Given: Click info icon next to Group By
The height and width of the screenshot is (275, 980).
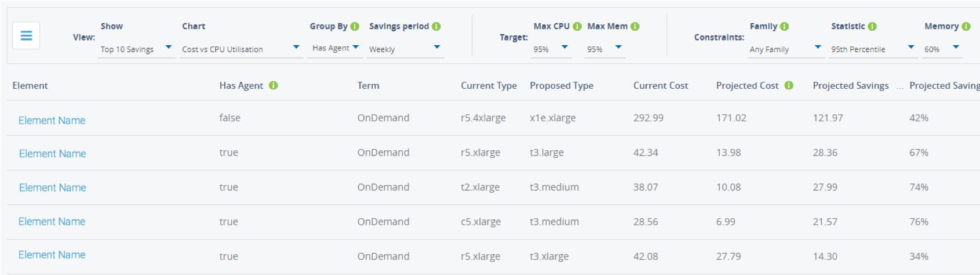Looking at the screenshot, I should [x=355, y=26].
